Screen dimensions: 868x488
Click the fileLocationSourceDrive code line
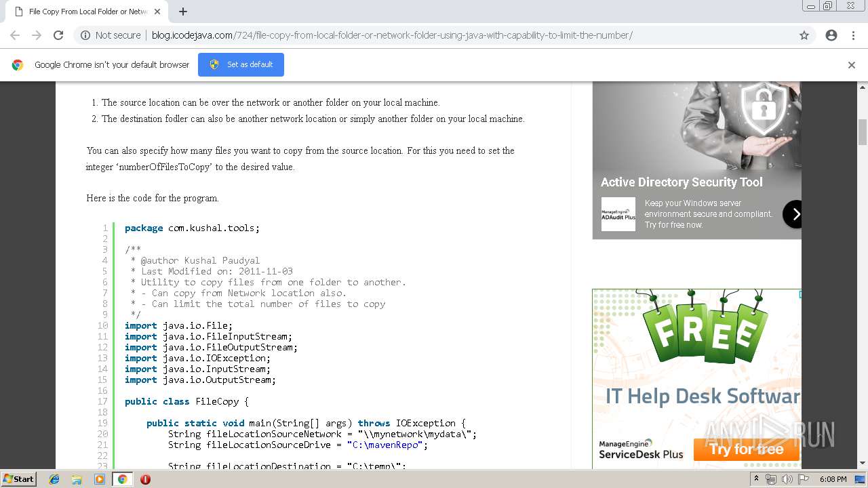(298, 445)
